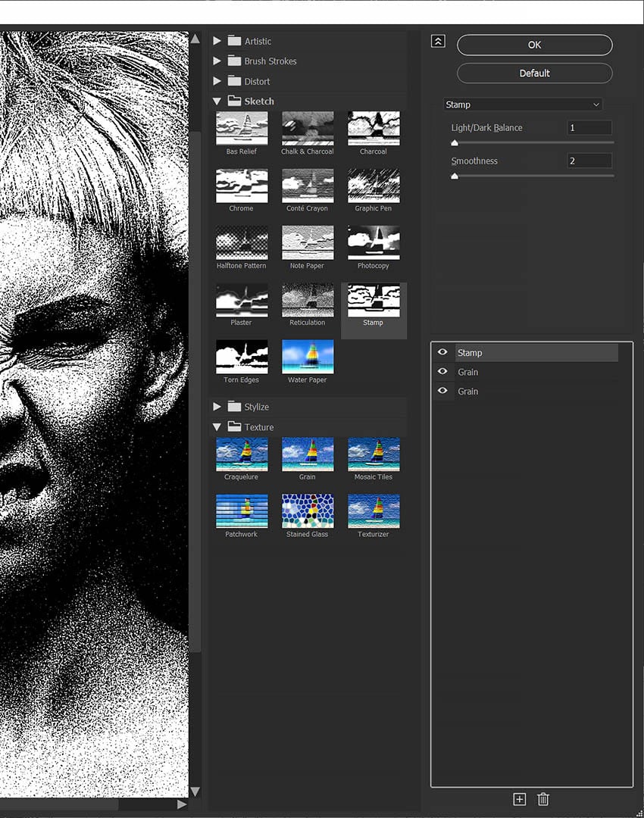Choose the Graphic Pen filter
This screenshot has height=818, width=644.
(x=373, y=186)
